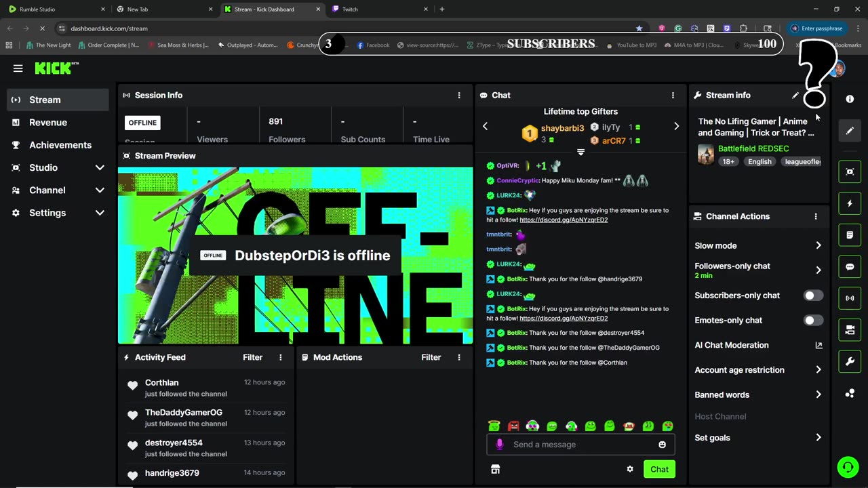Image resolution: width=868 pixels, height=488 pixels.
Task: Click the green Chat send button
Action: coord(659,469)
